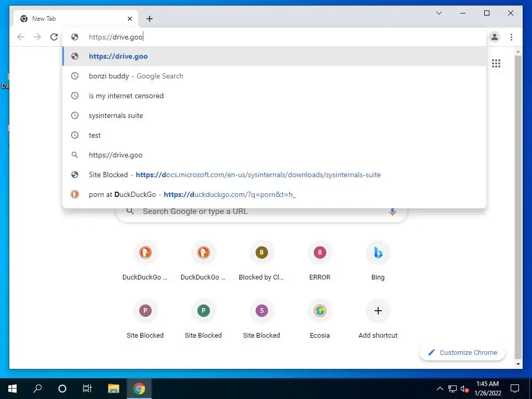The width and height of the screenshot is (532, 399).
Task: Click the Add shortcut plus tile
Action: (x=378, y=320)
